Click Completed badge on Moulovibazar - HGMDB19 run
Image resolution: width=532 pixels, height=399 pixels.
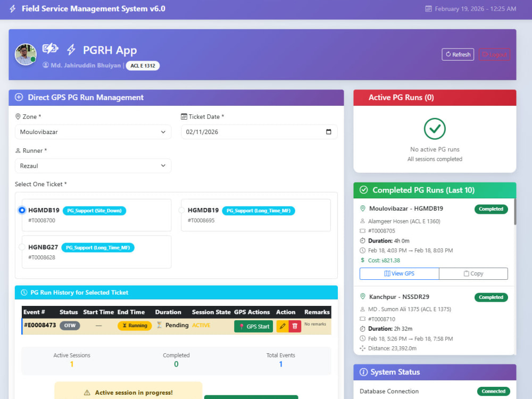(491, 209)
